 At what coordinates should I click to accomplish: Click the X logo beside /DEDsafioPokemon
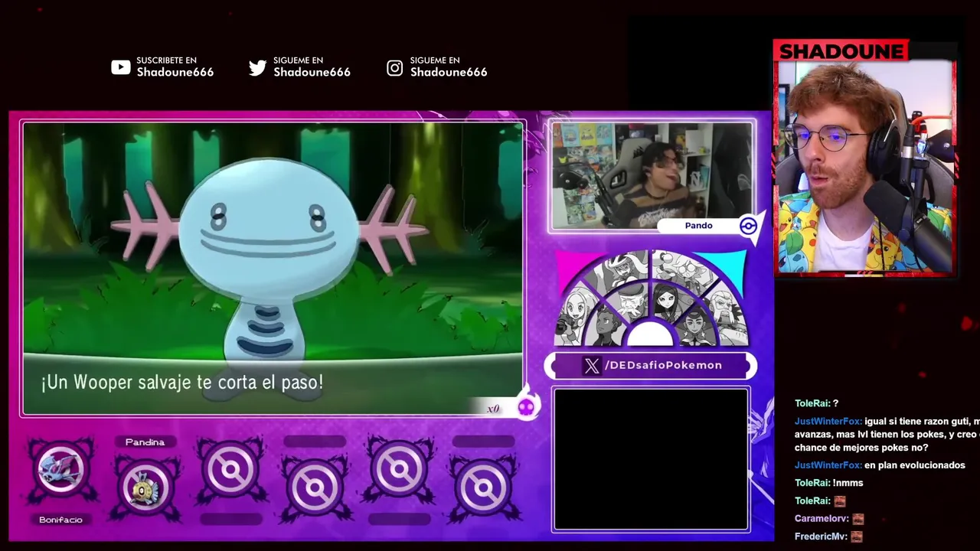(x=591, y=366)
